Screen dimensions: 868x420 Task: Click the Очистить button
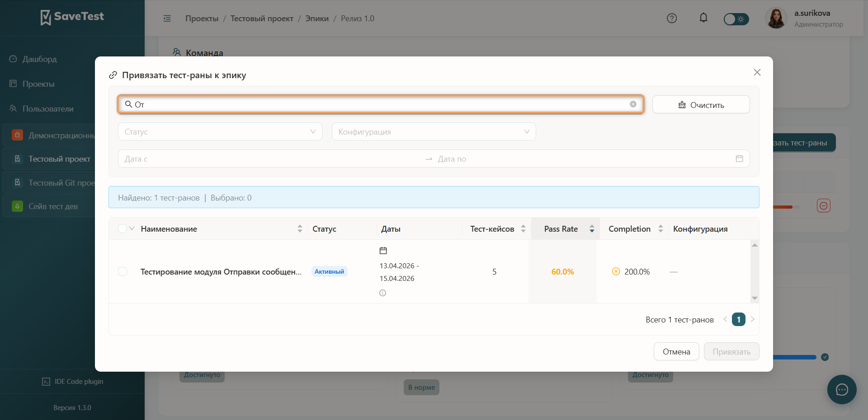701,104
